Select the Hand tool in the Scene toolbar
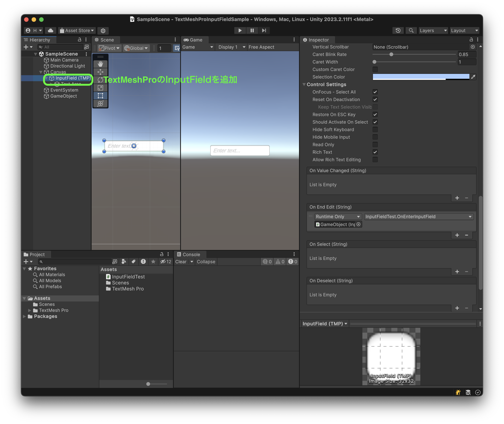The width and height of the screenshot is (504, 424). click(100, 64)
